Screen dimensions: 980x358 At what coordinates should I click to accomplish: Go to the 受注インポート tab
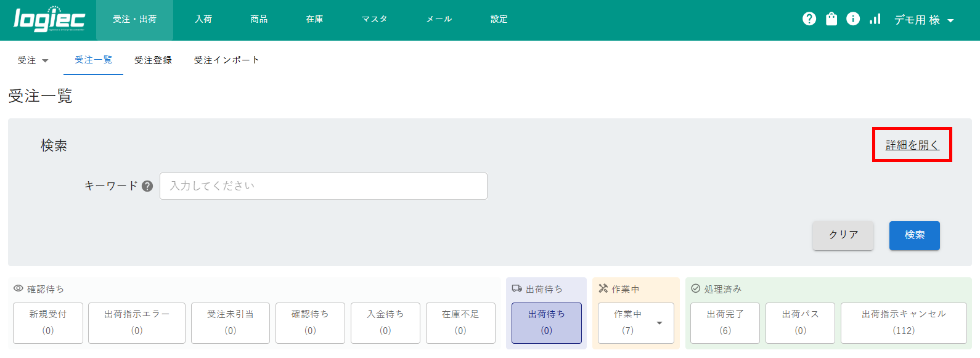click(226, 60)
